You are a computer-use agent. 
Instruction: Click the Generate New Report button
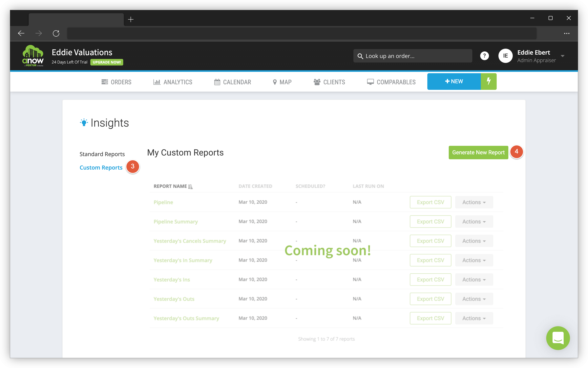pyautogui.click(x=478, y=152)
